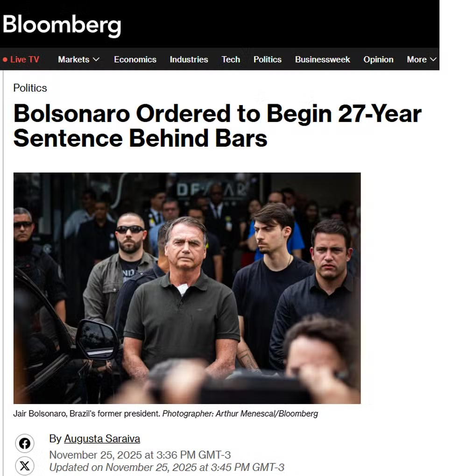The height and width of the screenshot is (476, 467).
Task: Go to the Opinion section
Action: tap(378, 59)
